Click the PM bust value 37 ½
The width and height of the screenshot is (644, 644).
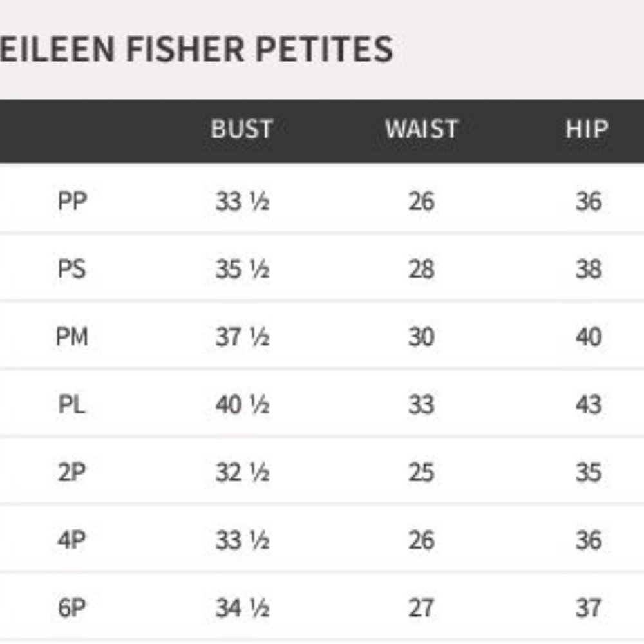pyautogui.click(x=242, y=337)
